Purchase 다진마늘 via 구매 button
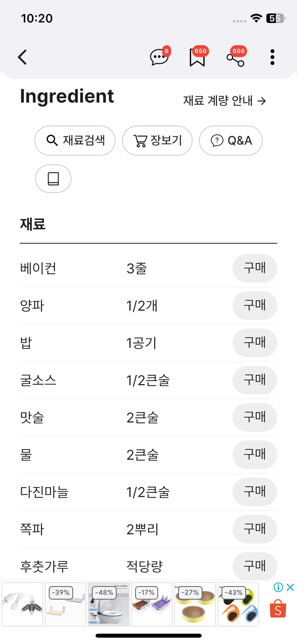Image resolution: width=297 pixels, height=644 pixels. (255, 492)
